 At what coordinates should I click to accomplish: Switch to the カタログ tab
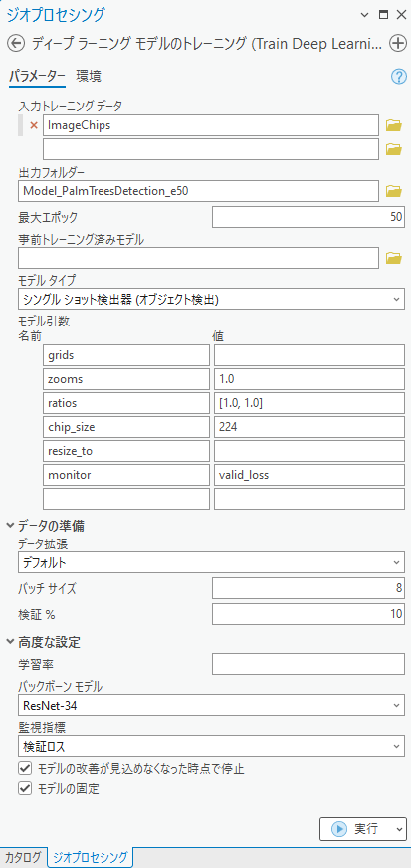click(23, 857)
